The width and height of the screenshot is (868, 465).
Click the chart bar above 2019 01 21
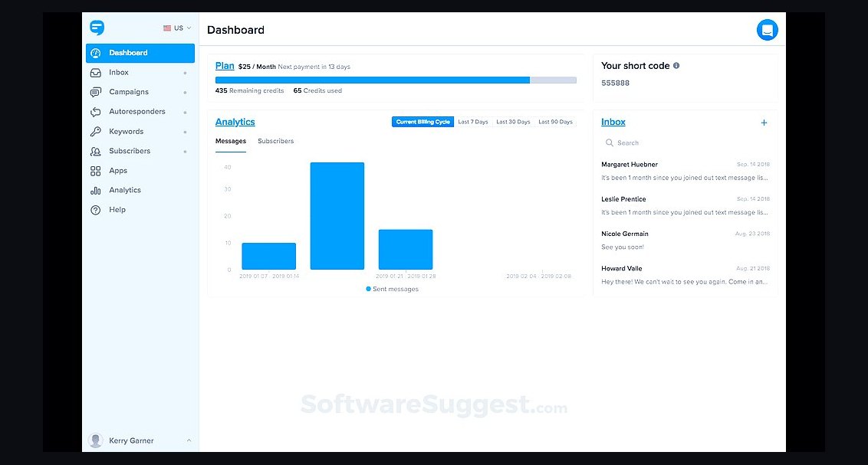click(406, 250)
